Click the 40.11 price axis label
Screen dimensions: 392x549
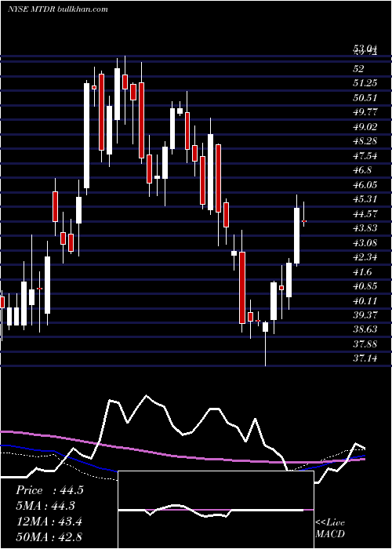click(365, 301)
